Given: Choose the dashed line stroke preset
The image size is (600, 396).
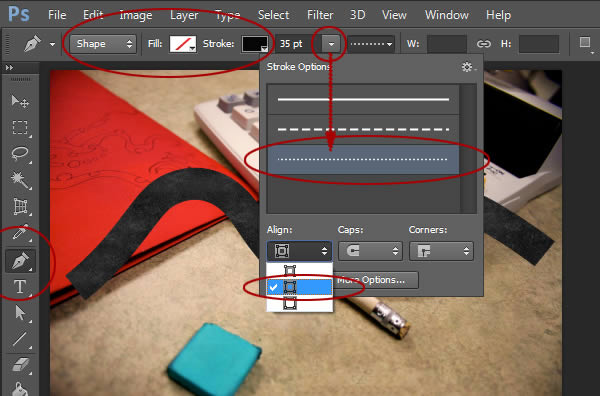Looking at the screenshot, I should (x=363, y=130).
